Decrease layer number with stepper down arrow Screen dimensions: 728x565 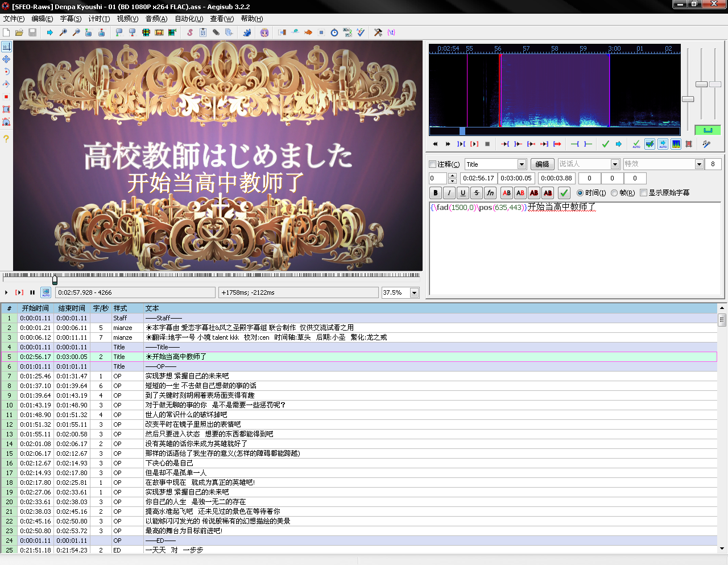[x=452, y=181]
